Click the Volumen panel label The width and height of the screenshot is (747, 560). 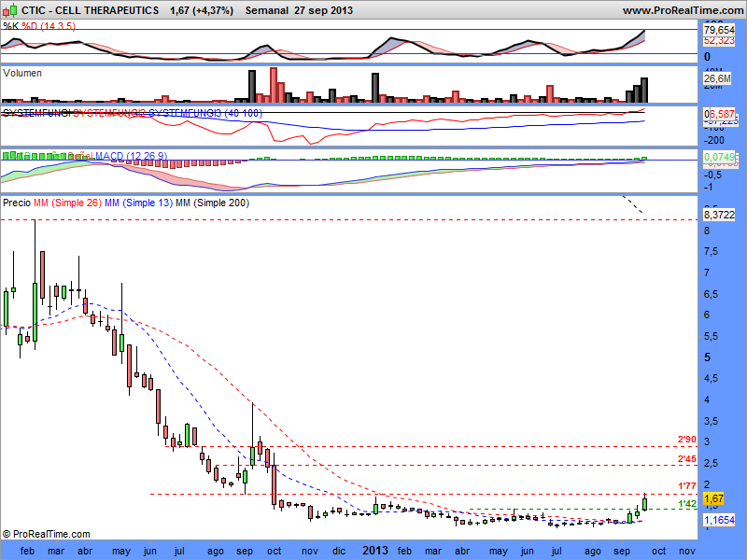22,73
